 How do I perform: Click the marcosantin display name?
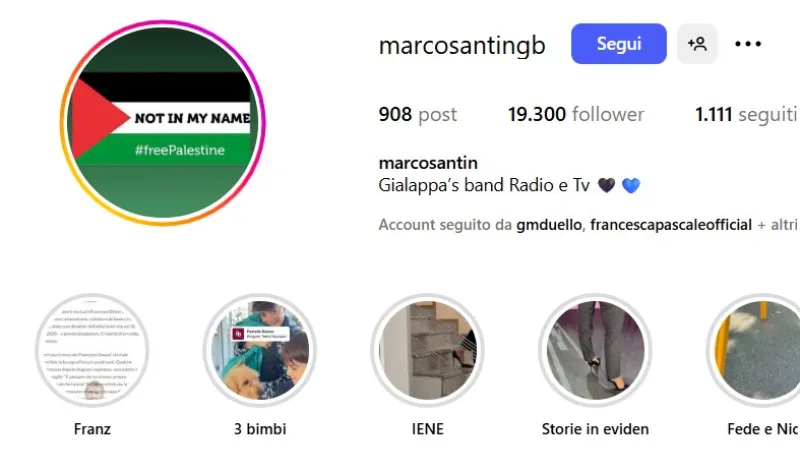428,163
